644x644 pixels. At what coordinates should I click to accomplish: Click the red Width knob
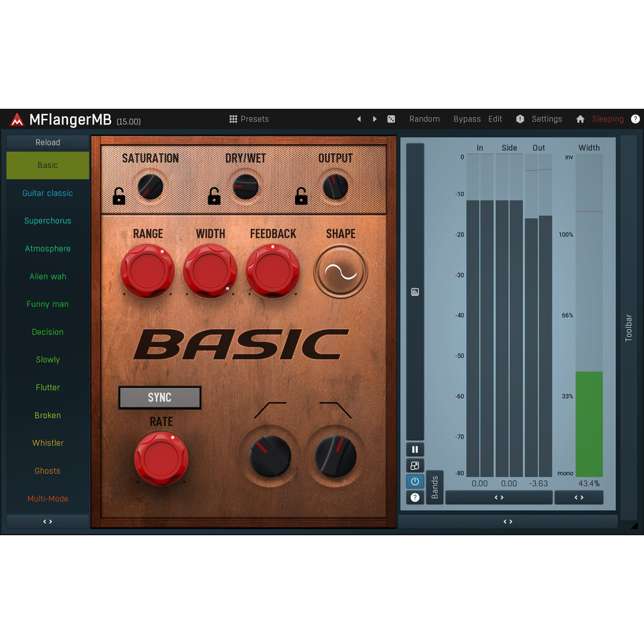click(x=210, y=271)
